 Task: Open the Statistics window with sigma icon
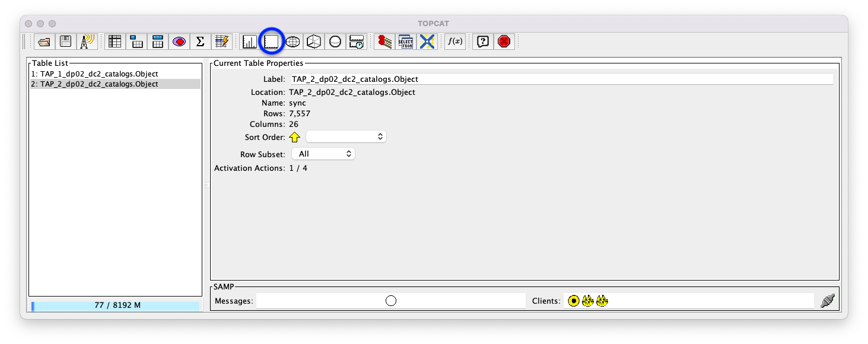click(200, 41)
